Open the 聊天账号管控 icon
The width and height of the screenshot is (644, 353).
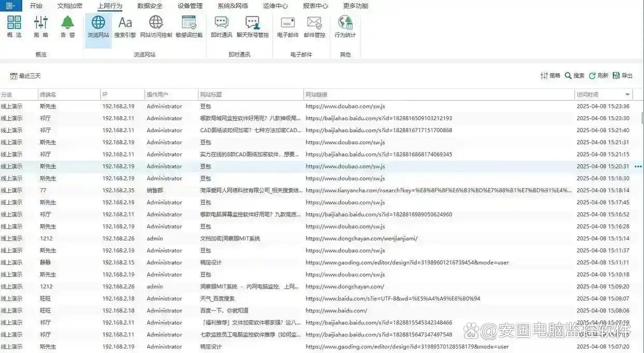253,26
